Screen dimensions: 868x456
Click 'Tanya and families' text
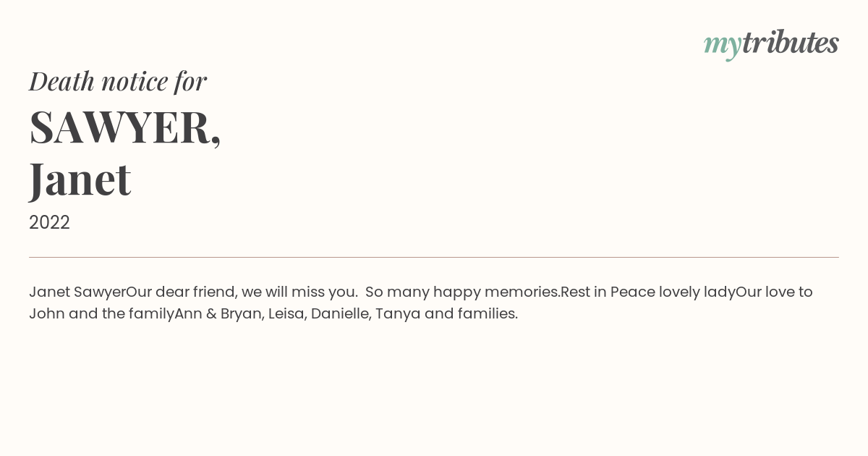click(x=446, y=314)
